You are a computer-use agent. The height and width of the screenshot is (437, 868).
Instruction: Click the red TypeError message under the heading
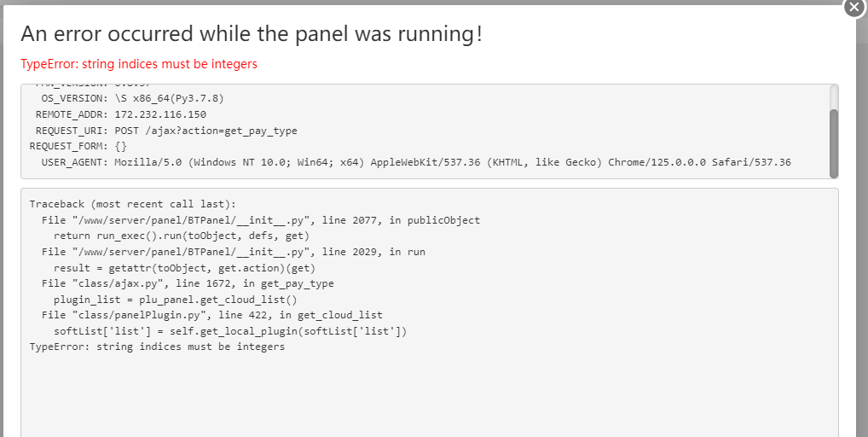[139, 64]
